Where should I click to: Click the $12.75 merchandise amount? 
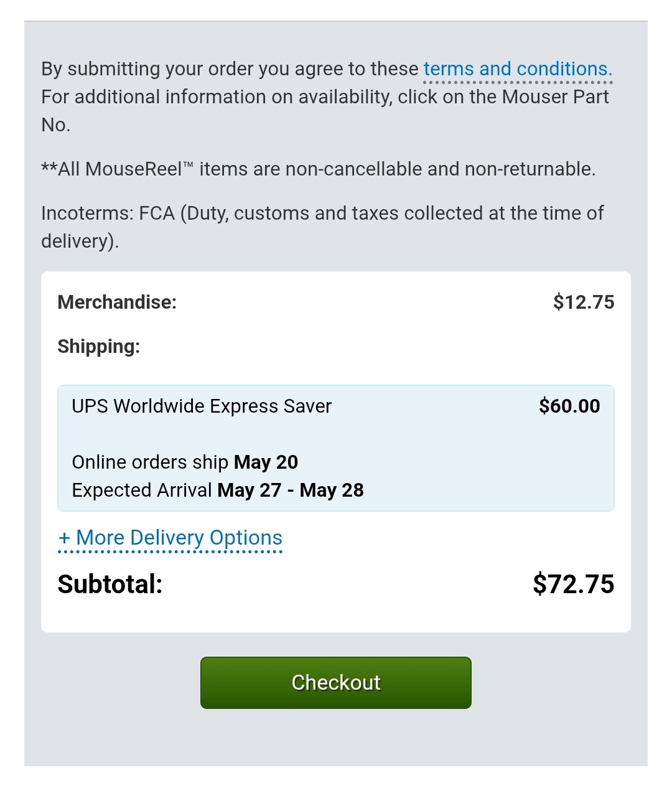click(584, 302)
